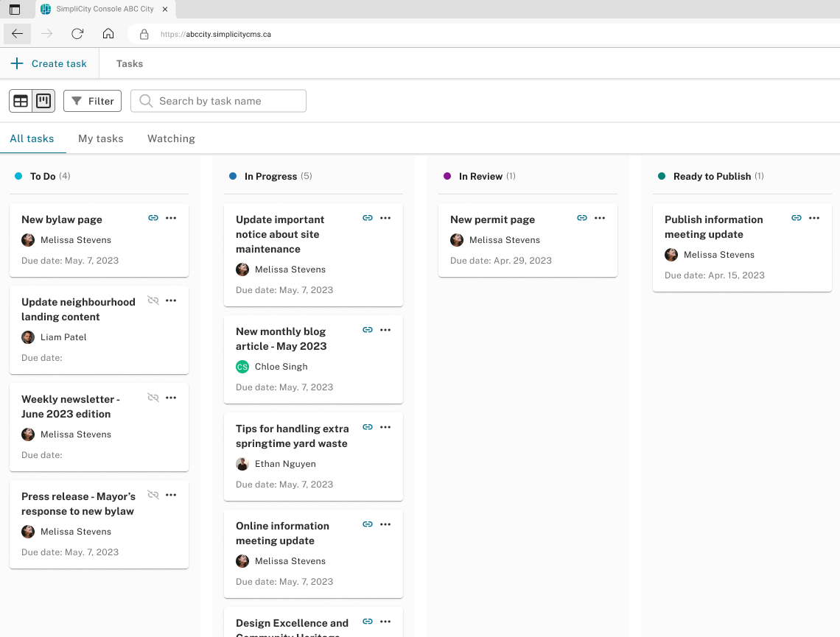Click the search magnifier in the task search bar

[x=145, y=100]
